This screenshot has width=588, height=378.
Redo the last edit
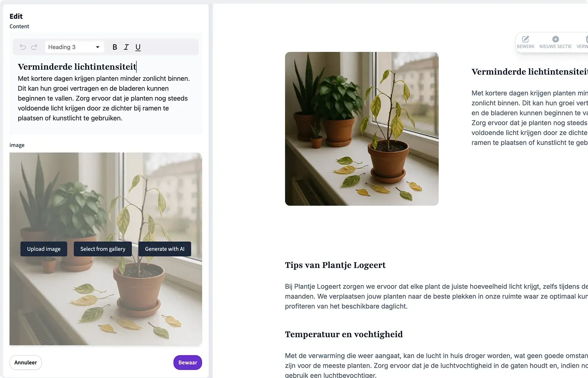(x=34, y=47)
